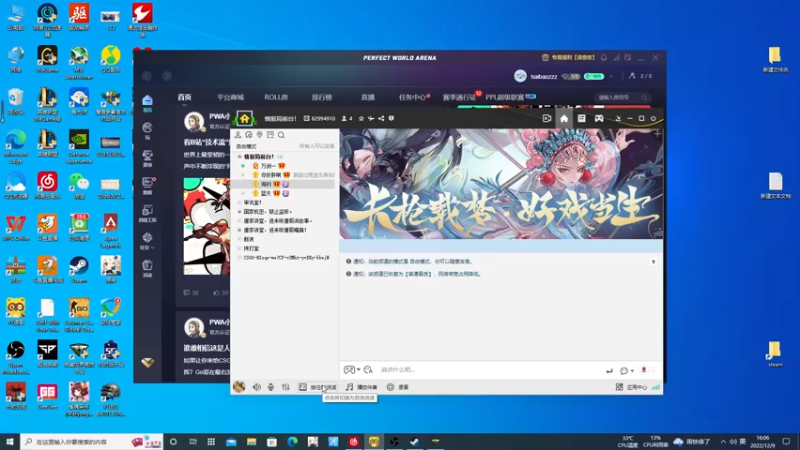
Task: Click the gift benefit link in Arena title bar
Action: (x=568, y=58)
